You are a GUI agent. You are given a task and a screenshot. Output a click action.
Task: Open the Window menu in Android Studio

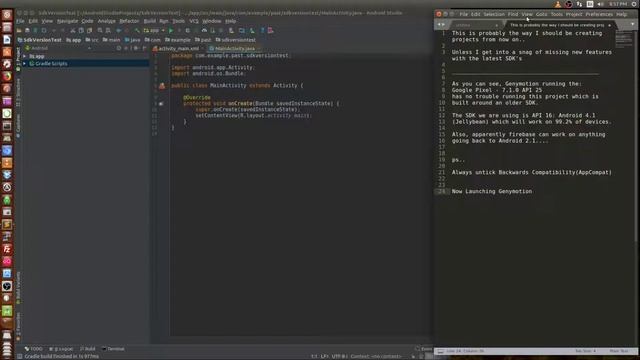[x=211, y=21]
